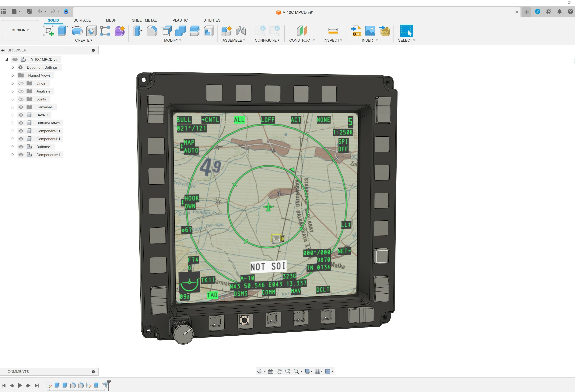
Task: Select the Create Sketch tool
Action: pos(48,31)
